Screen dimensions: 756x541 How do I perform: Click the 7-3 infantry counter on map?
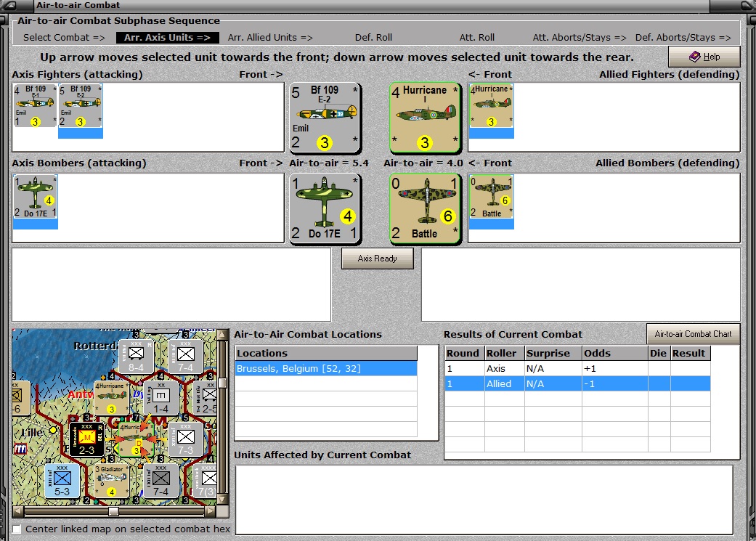pos(186,440)
